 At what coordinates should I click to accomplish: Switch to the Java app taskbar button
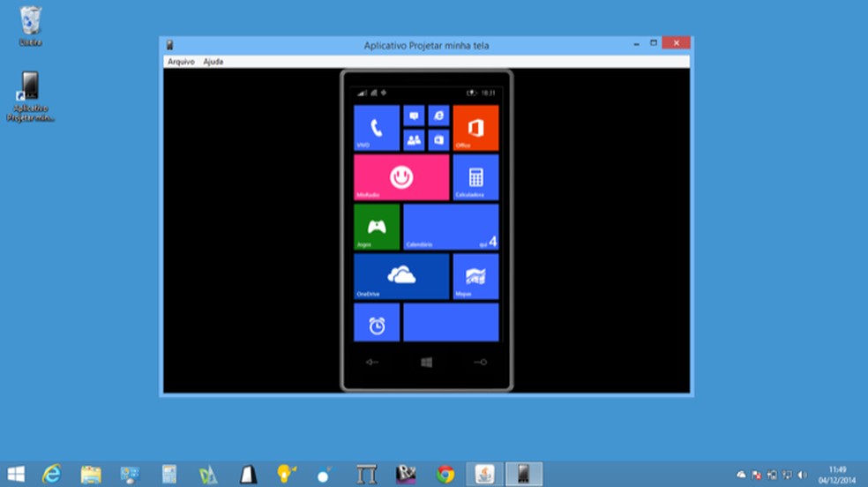[x=484, y=475]
